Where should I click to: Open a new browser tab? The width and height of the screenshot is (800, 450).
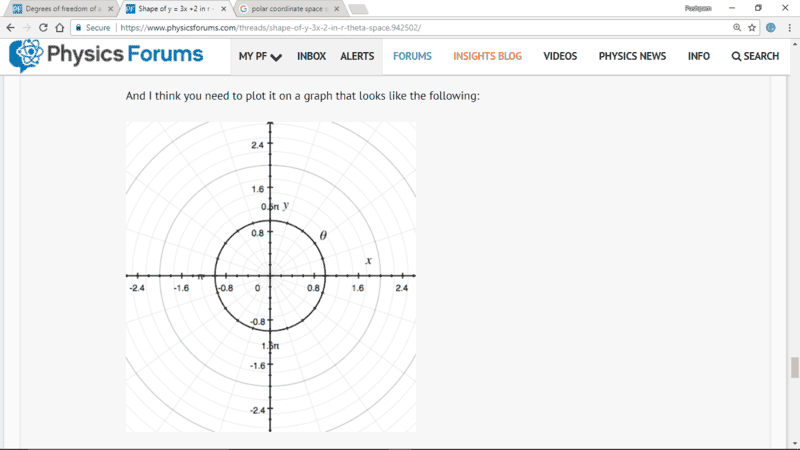(358, 9)
